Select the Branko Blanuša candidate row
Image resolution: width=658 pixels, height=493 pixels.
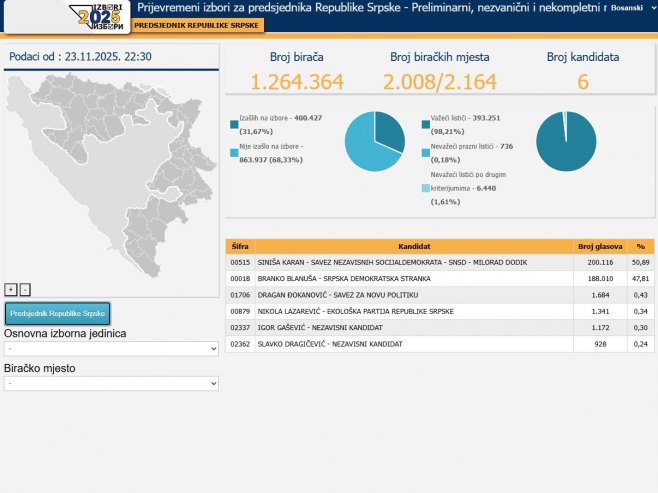click(414, 279)
